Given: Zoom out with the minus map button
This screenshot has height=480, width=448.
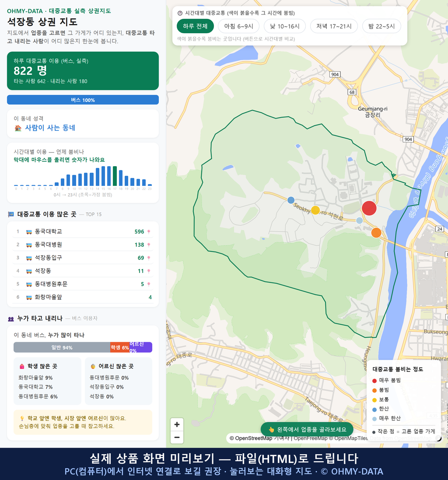Looking at the screenshot, I should 177,437.
